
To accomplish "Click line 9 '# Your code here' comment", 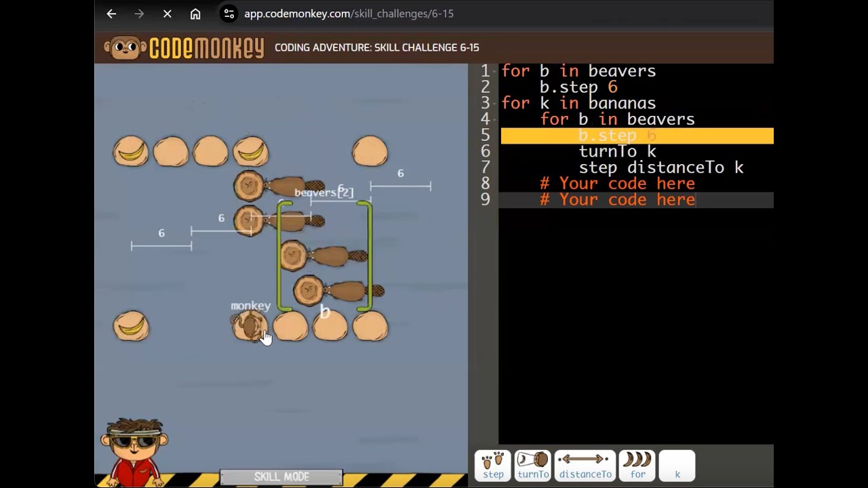I will point(617,200).
